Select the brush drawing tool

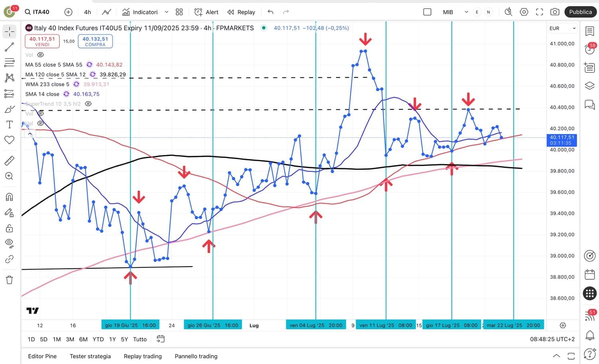click(x=10, y=109)
